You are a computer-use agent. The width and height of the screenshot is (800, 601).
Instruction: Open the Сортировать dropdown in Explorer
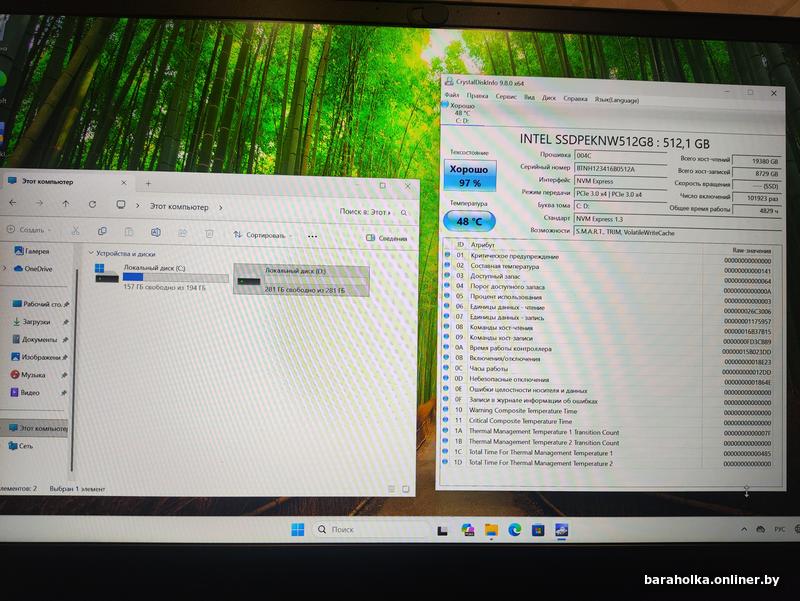pos(263,235)
